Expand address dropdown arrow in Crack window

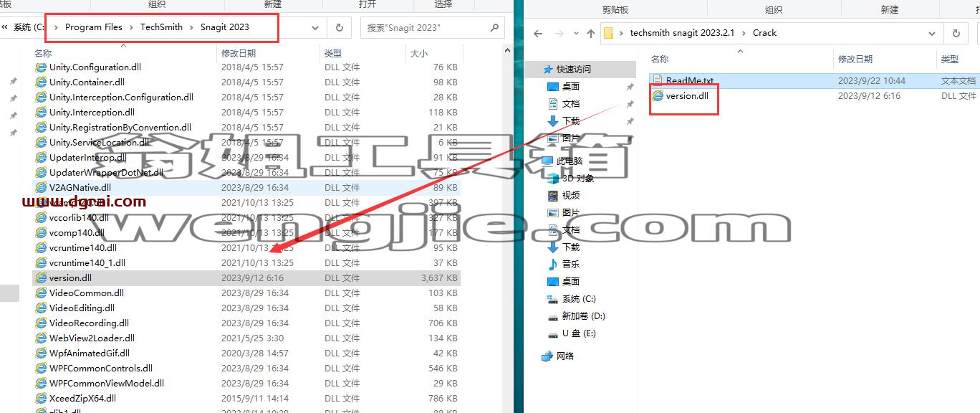point(932,33)
